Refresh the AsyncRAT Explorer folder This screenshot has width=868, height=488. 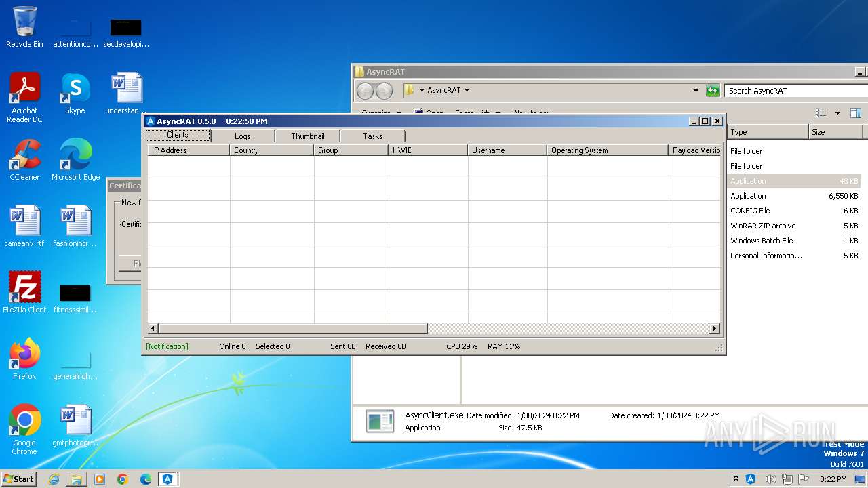click(x=713, y=91)
